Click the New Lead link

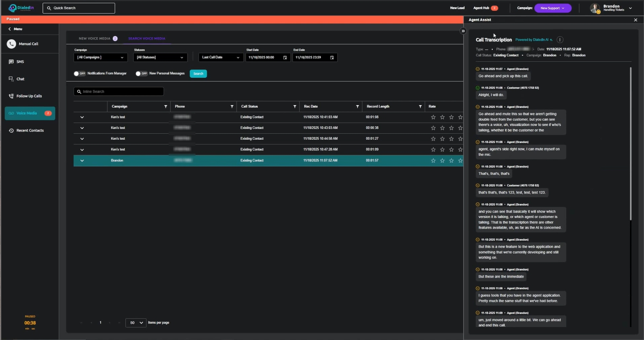457,8
